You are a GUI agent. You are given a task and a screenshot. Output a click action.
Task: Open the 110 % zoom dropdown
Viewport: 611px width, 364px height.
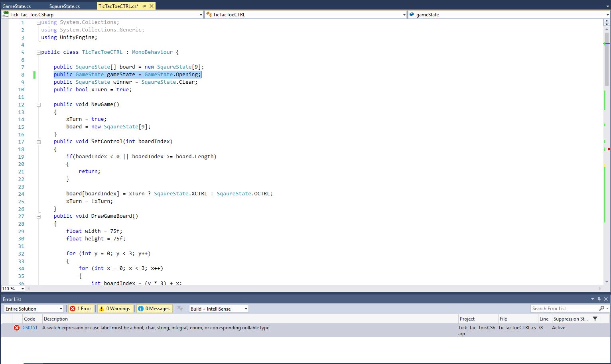tap(22, 289)
